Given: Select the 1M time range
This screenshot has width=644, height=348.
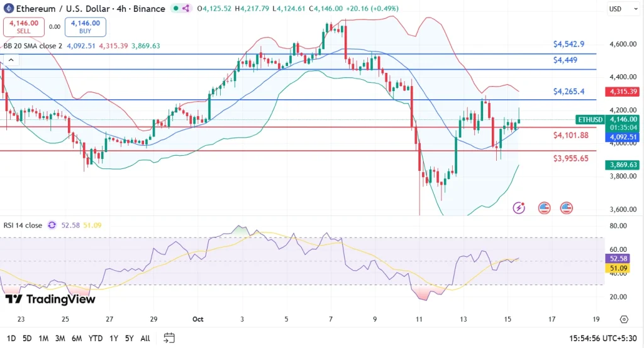Looking at the screenshot, I should pos(43,338).
